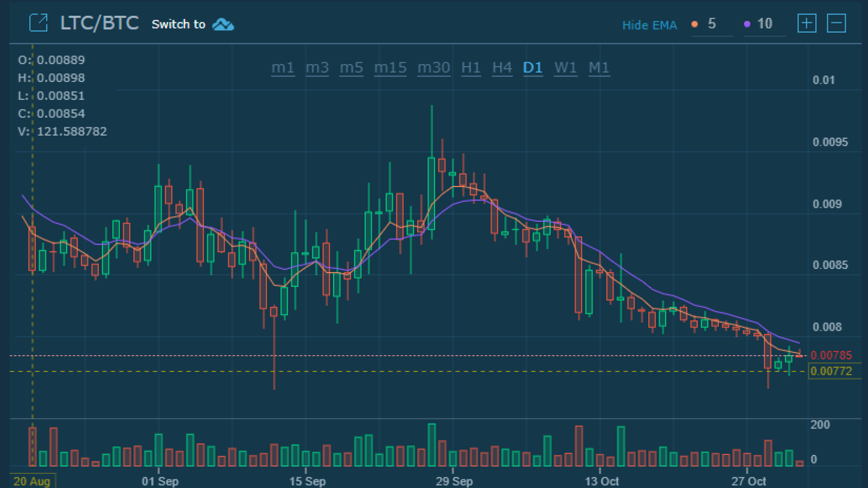Switch to the M1 monthly timeframe
Screen dimensions: 868x488
tap(599, 68)
